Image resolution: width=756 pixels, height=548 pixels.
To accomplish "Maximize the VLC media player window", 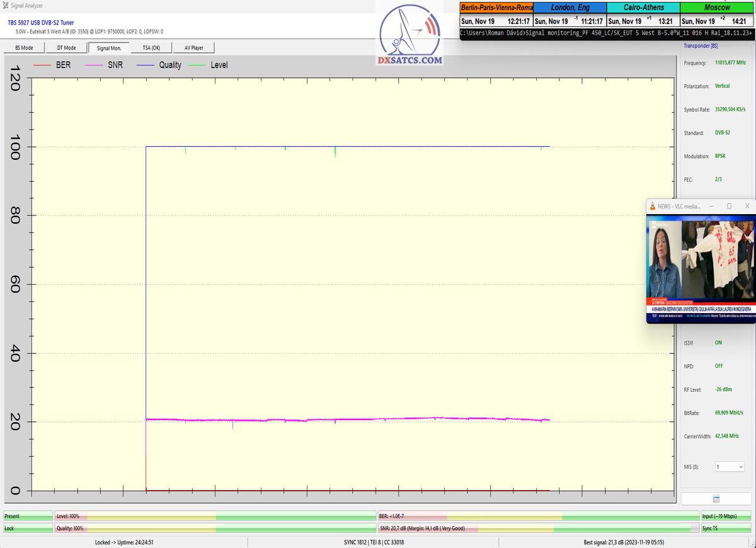I will pos(729,206).
